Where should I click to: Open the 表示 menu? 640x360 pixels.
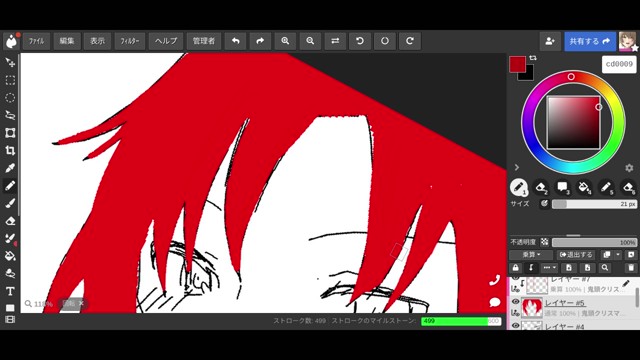tap(97, 41)
